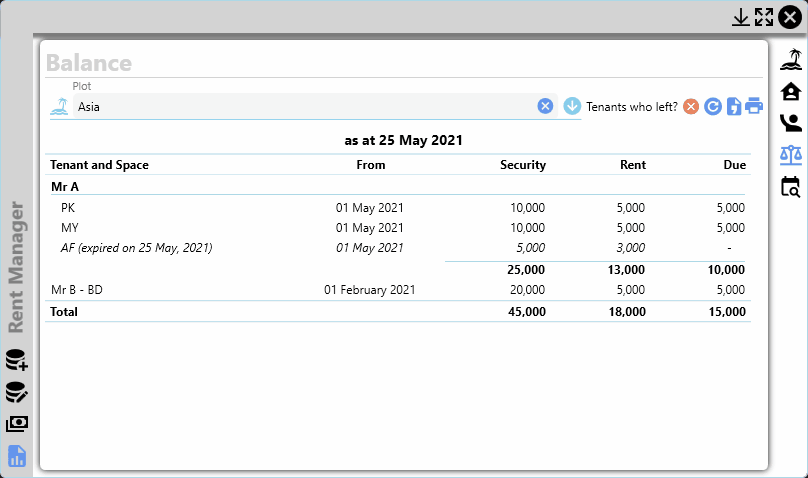Select the PK space row
808x478 pixels.
[x=397, y=208]
